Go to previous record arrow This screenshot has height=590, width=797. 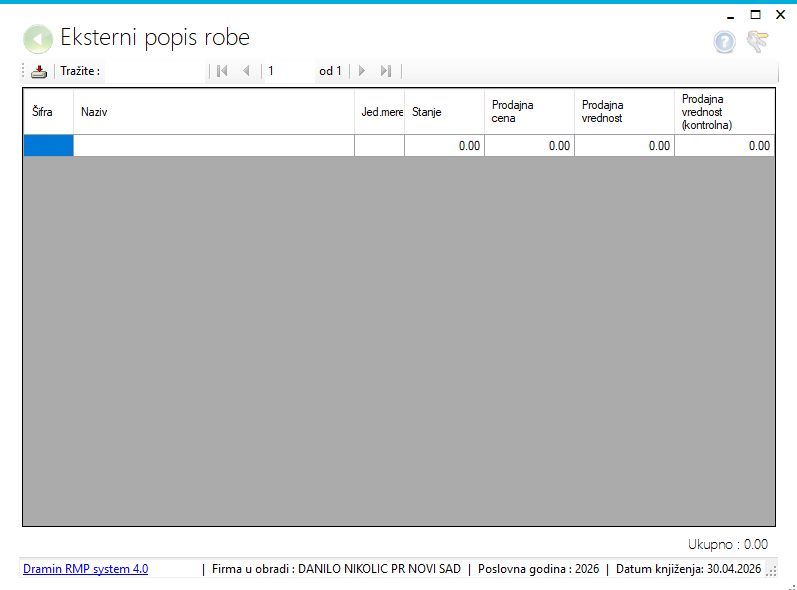click(247, 71)
